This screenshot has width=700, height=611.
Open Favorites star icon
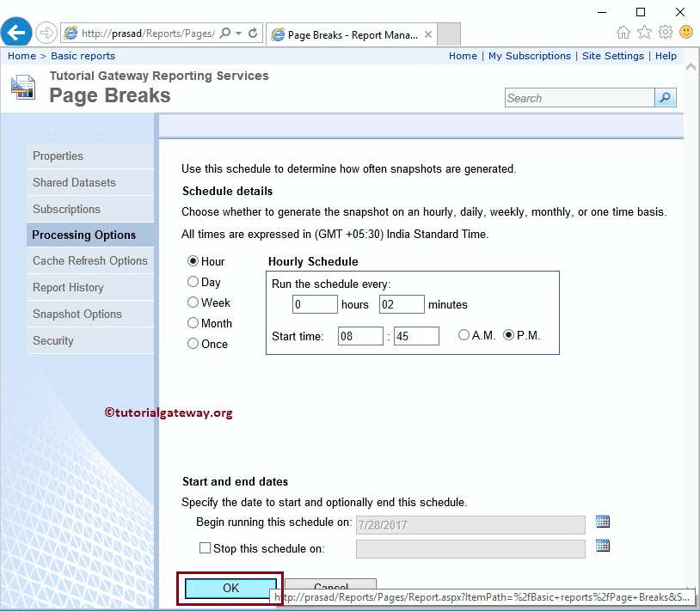coord(644,32)
